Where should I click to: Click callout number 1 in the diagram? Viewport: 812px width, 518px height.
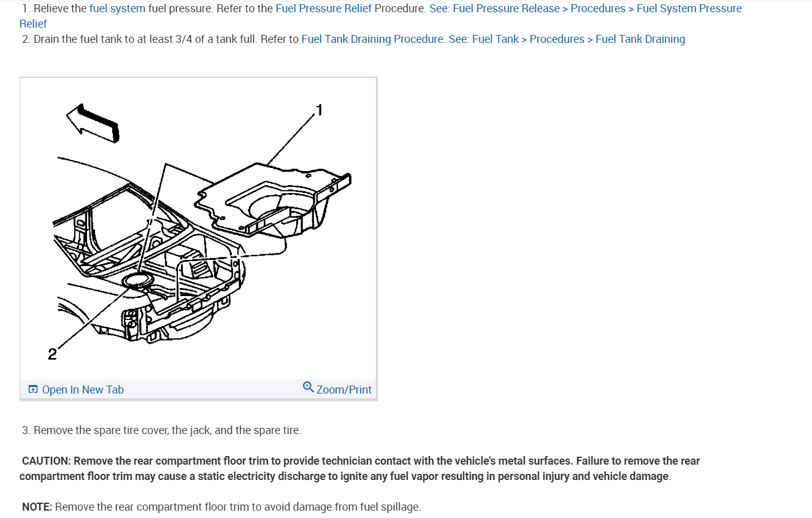(318, 110)
